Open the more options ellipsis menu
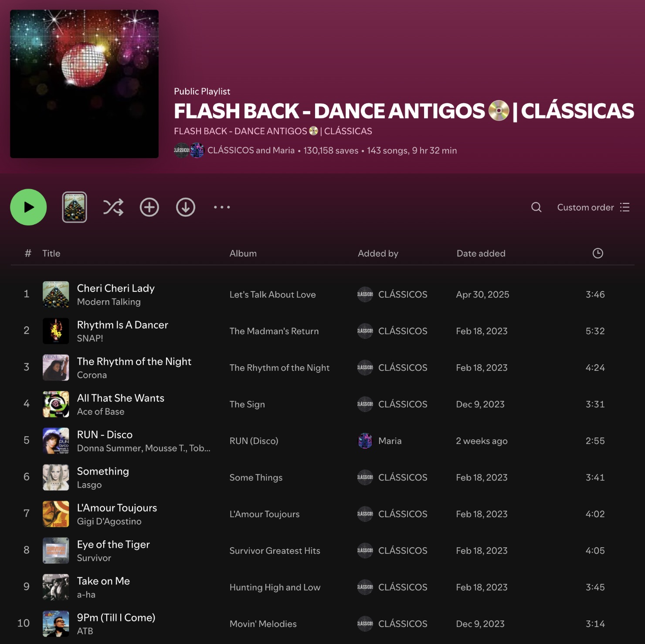Screen dimensions: 645x644 click(222, 207)
